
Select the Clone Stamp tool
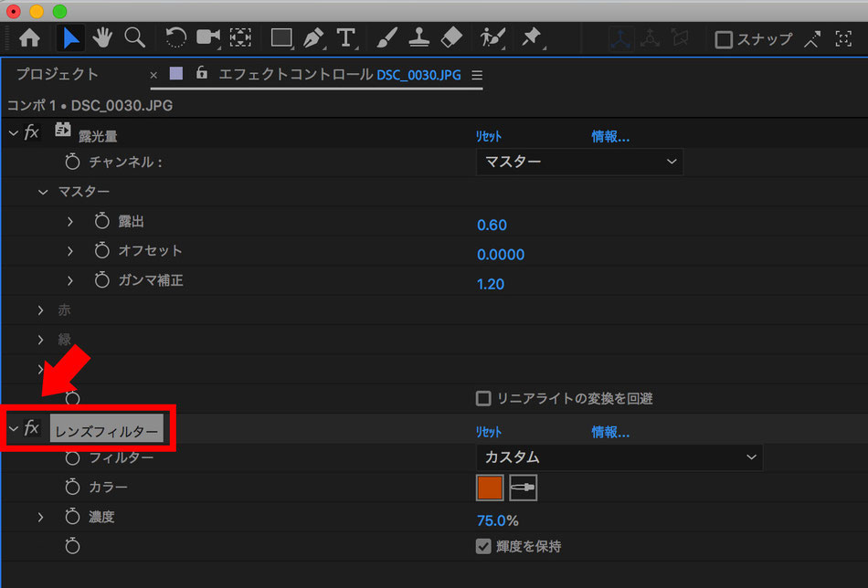point(419,38)
